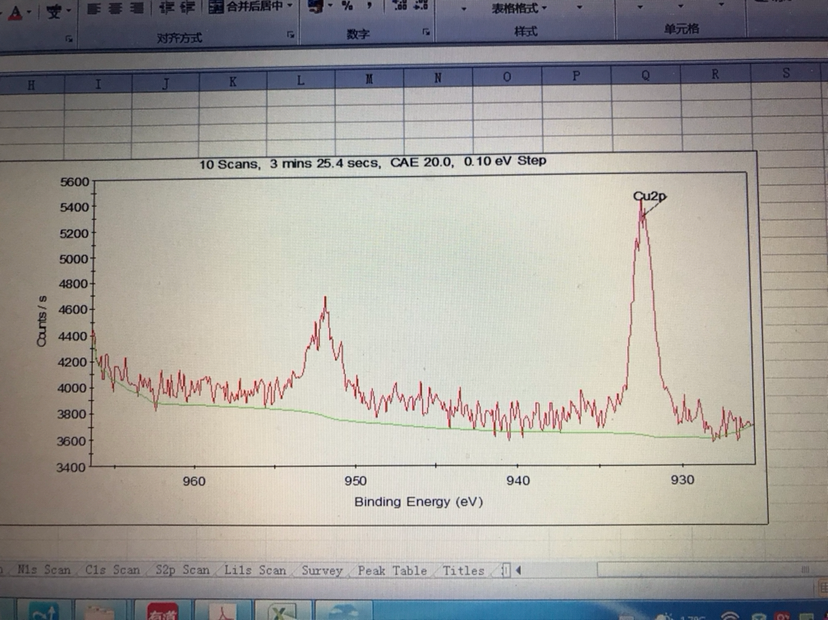Click the 4400 y-axis label
The height and width of the screenshot is (620, 828).
point(72,336)
